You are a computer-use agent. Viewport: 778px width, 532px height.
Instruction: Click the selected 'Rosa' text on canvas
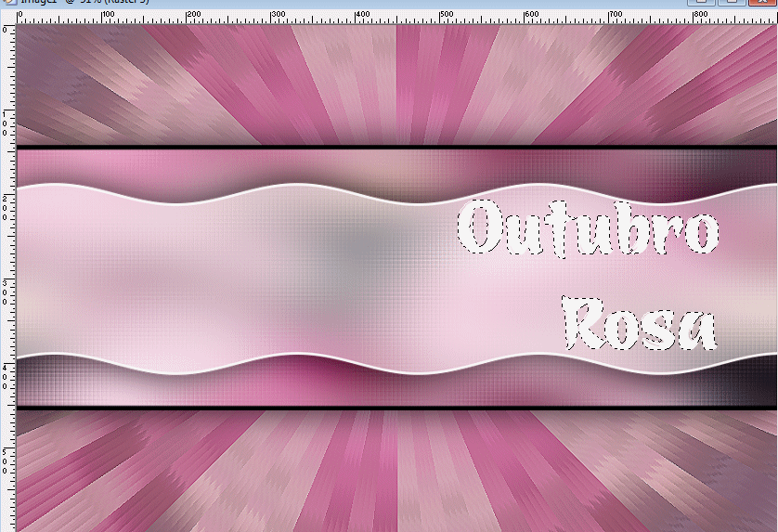639,323
